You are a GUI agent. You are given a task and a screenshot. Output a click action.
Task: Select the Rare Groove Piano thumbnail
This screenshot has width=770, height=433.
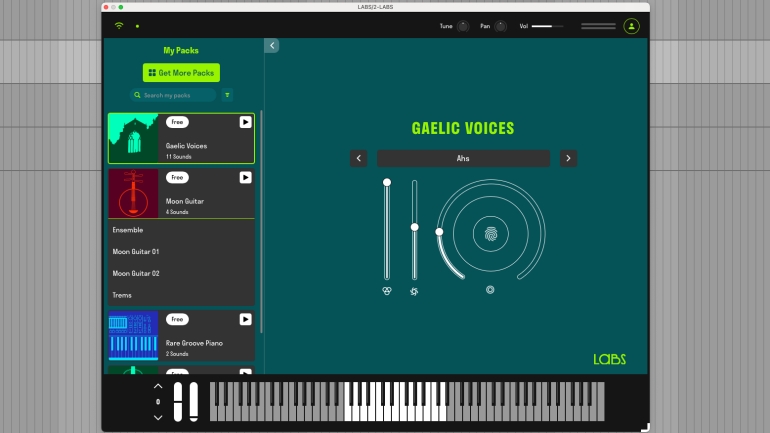[134, 335]
